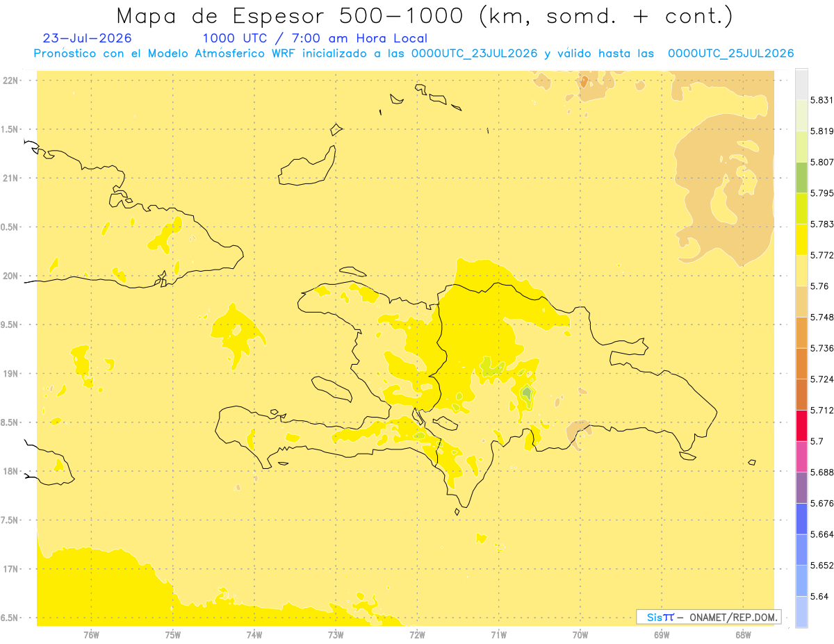Click the legend value "5.736"

821,348
